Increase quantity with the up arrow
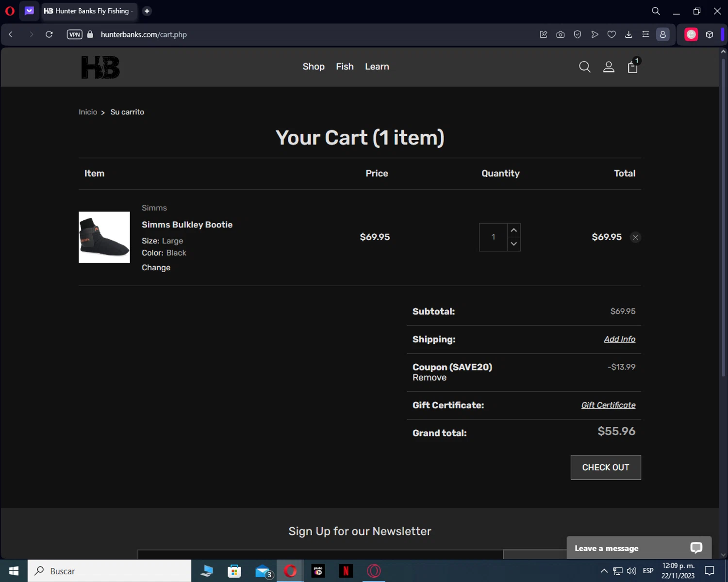The height and width of the screenshot is (582, 728). pyautogui.click(x=514, y=230)
